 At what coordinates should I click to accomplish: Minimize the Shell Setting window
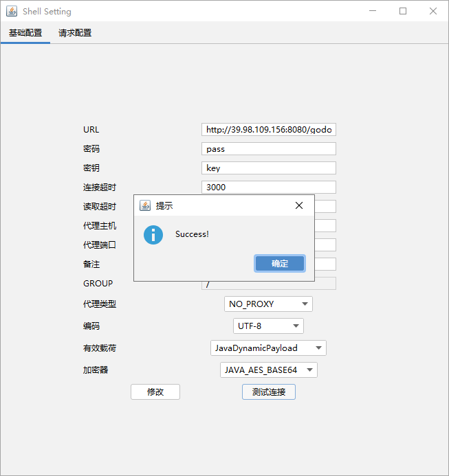tap(373, 11)
